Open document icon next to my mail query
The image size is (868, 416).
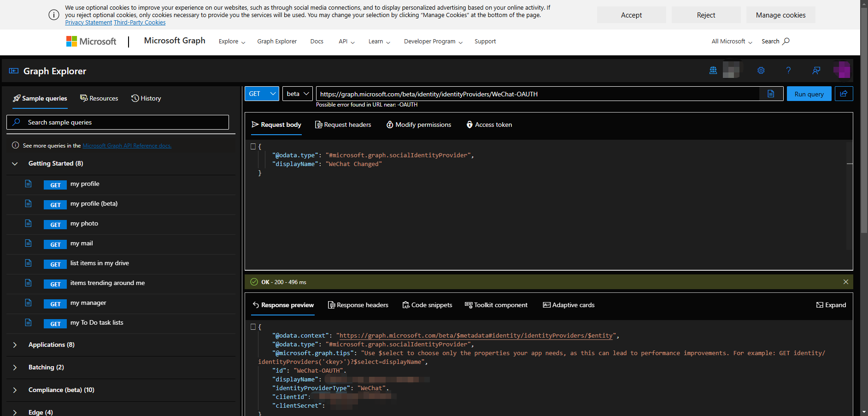(28, 243)
